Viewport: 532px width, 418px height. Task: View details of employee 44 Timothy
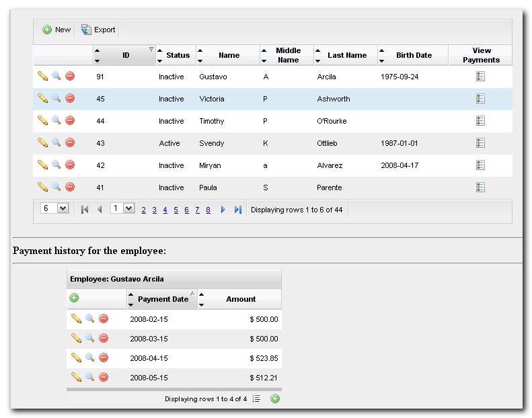click(56, 120)
